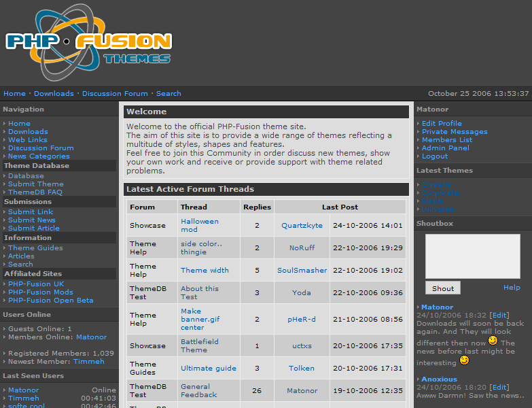Screen dimensions: 532x408
Task: Open the Crysalis theme
Action: click(x=436, y=185)
